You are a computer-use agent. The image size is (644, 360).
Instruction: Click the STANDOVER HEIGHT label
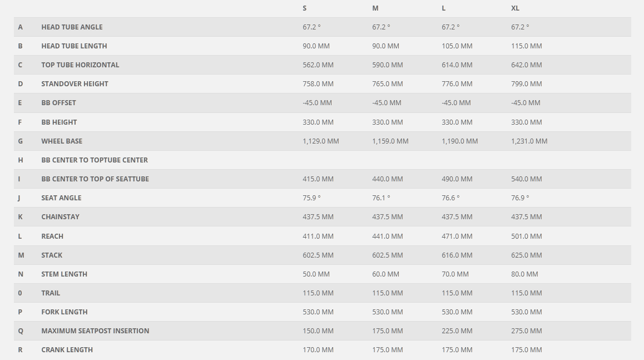[75, 84]
